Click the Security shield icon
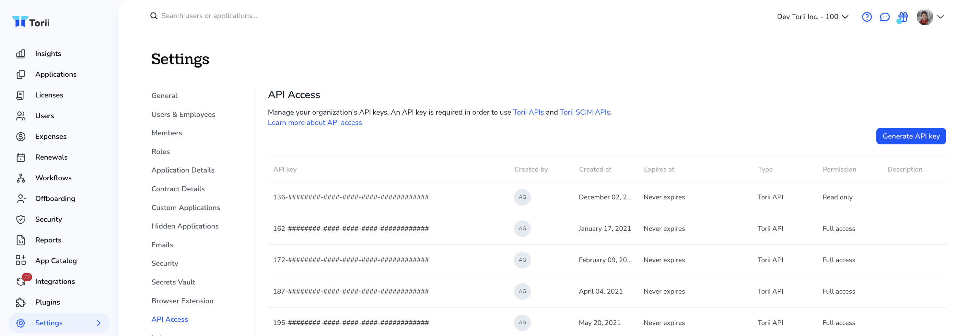 point(20,219)
